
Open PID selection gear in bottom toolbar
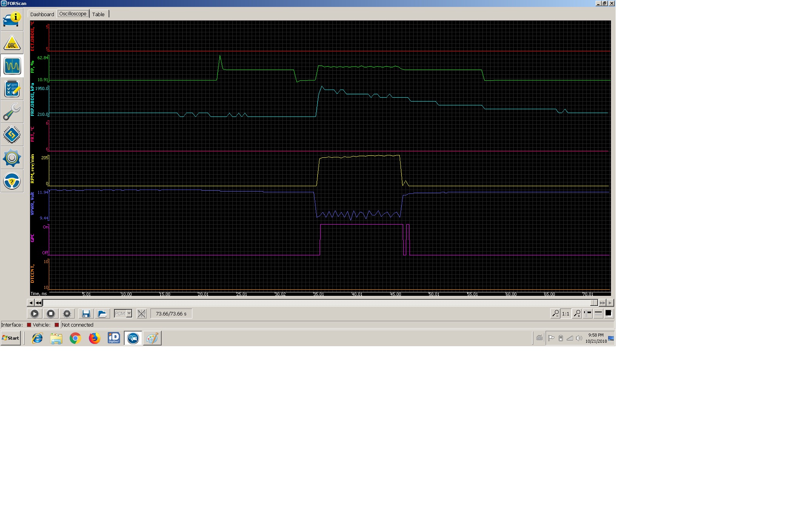coord(67,314)
